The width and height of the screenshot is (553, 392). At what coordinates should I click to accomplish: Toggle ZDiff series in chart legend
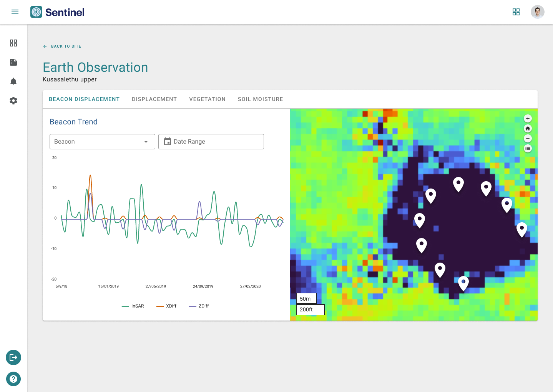[x=199, y=306]
